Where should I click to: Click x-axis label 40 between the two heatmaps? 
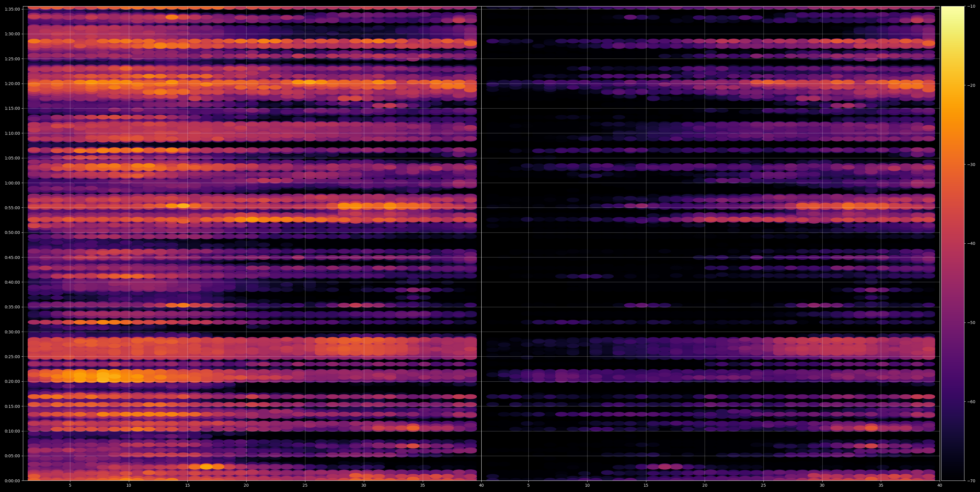coord(482,486)
